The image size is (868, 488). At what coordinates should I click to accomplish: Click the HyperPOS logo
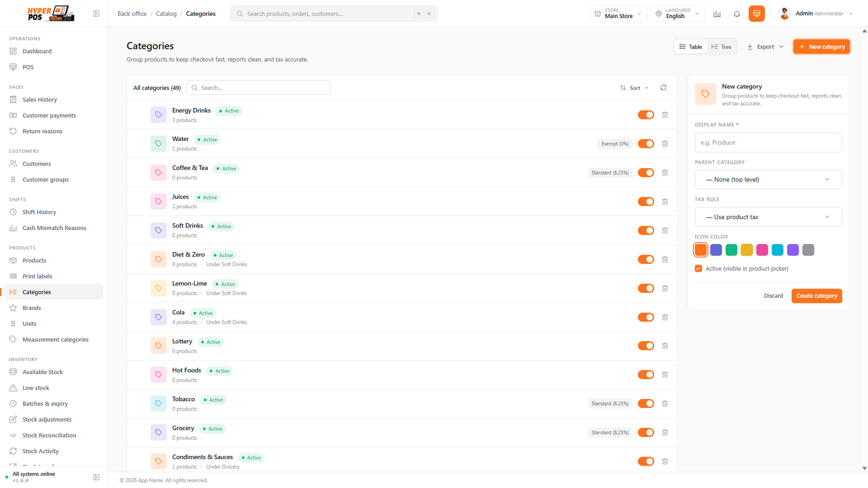coord(50,14)
